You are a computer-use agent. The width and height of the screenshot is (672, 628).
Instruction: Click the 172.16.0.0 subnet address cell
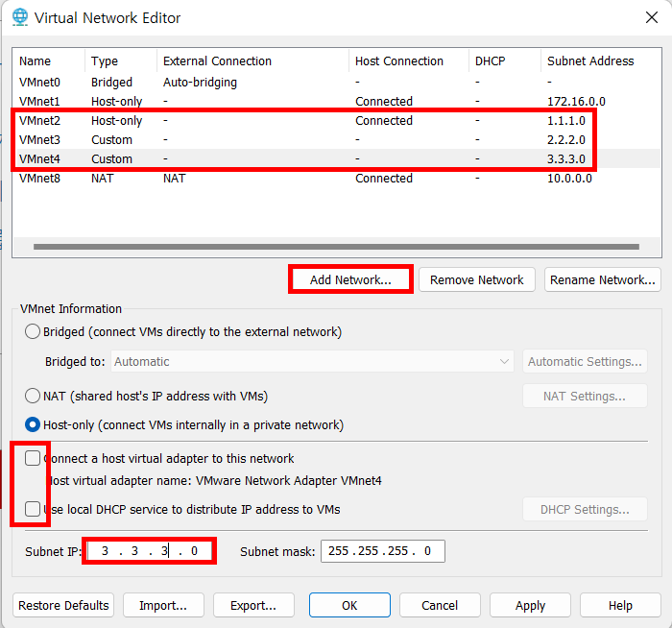pyautogui.click(x=576, y=101)
